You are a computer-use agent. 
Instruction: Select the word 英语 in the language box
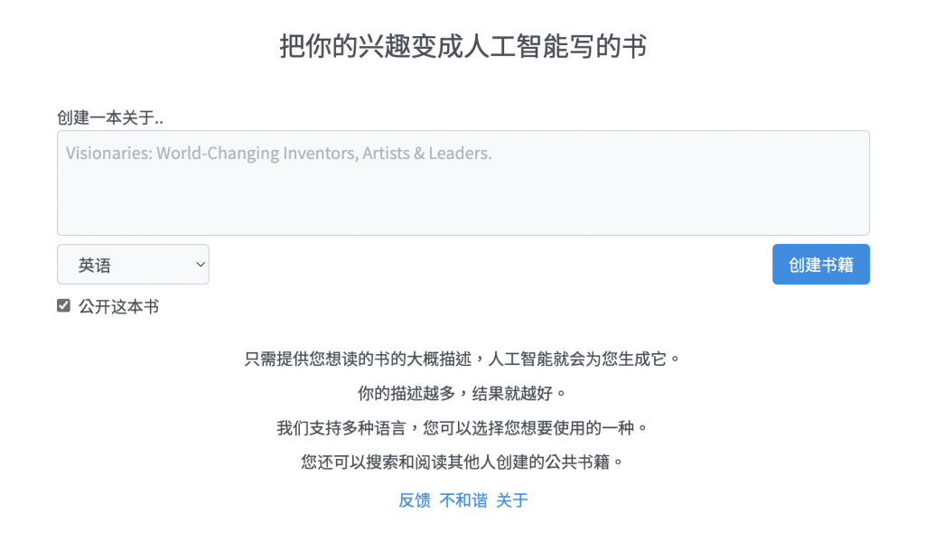[x=94, y=265]
